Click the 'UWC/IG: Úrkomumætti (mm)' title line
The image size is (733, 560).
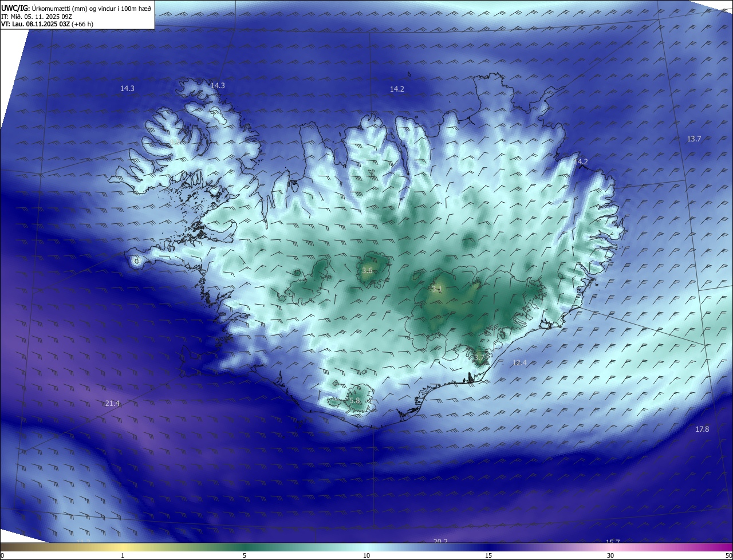click(76, 8)
